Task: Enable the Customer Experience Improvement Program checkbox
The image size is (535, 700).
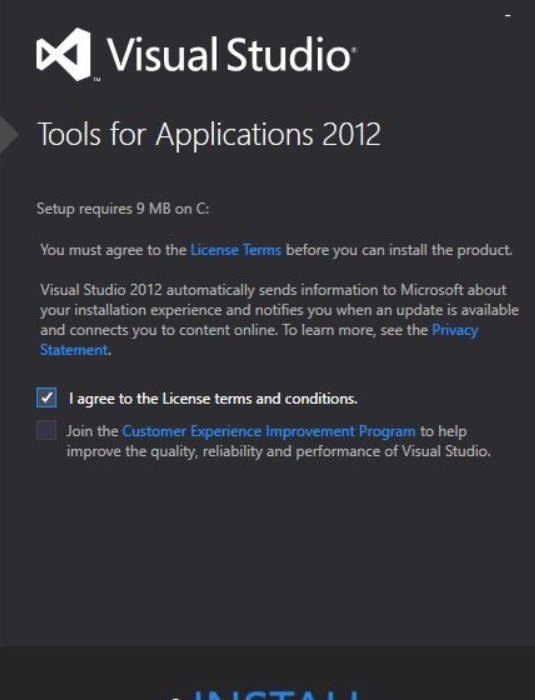Action: [46, 430]
